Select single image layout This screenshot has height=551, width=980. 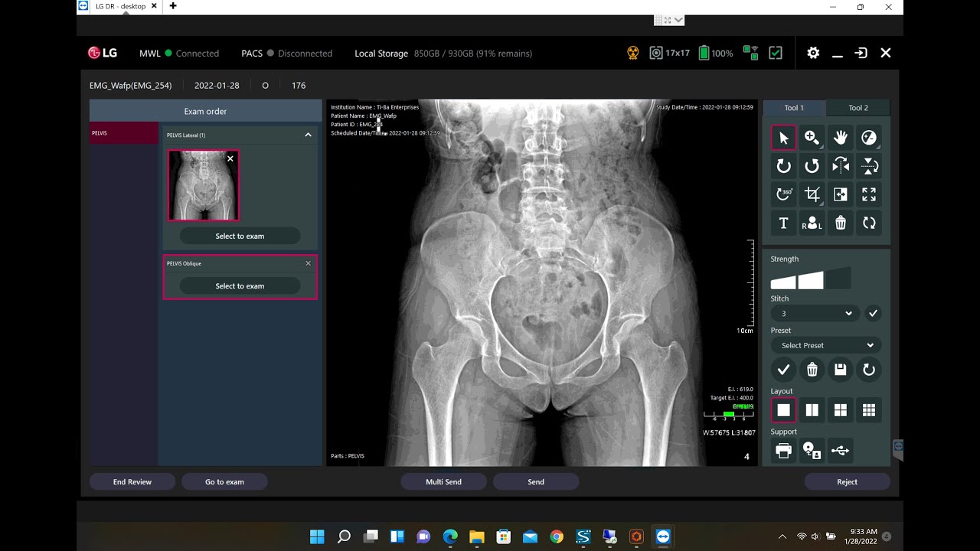tap(783, 410)
